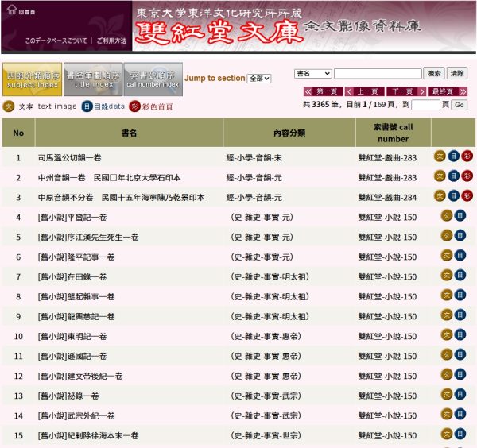Image resolution: width=477 pixels, height=448 pixels.
Task: Jump to last page 最終頁
Action: (448, 91)
